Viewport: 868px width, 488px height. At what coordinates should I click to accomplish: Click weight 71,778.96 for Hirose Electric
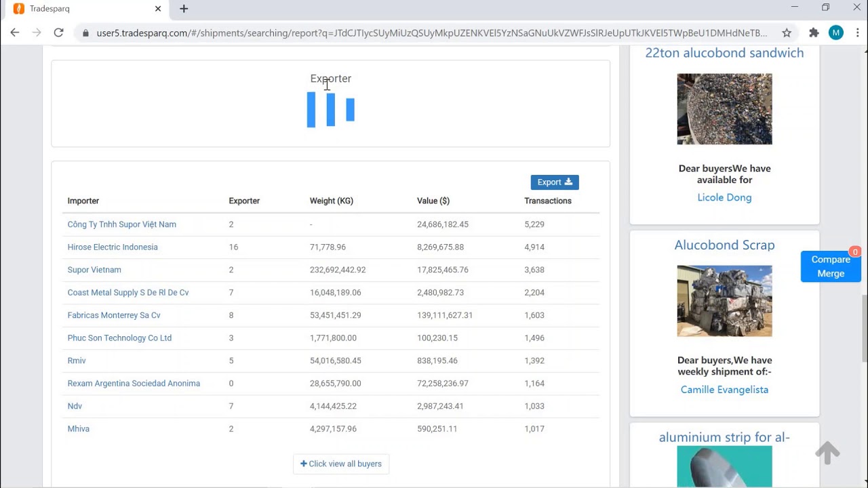328,247
